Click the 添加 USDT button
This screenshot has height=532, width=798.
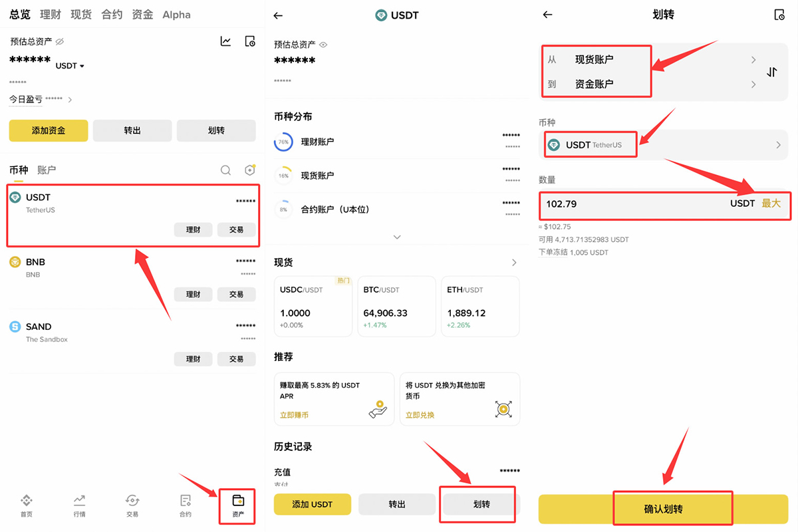coord(313,505)
